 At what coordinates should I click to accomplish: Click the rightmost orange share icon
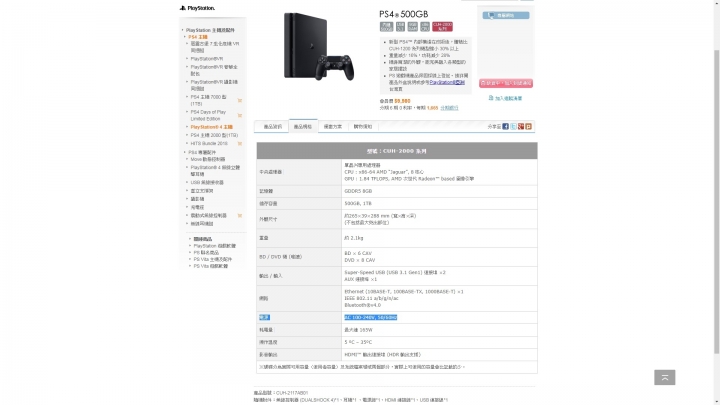(529, 126)
